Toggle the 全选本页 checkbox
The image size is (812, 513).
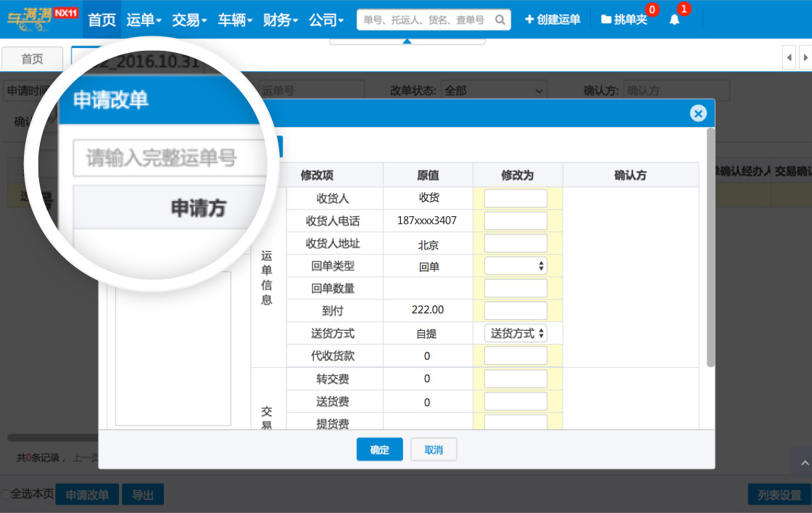[x=6, y=494]
